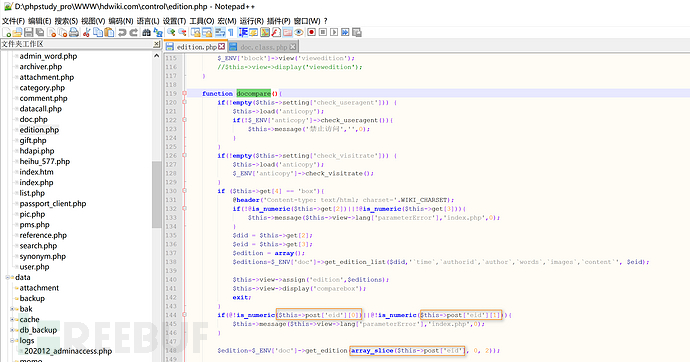Open the 编码(N) menu
This screenshot has height=362, width=690.
click(x=121, y=21)
